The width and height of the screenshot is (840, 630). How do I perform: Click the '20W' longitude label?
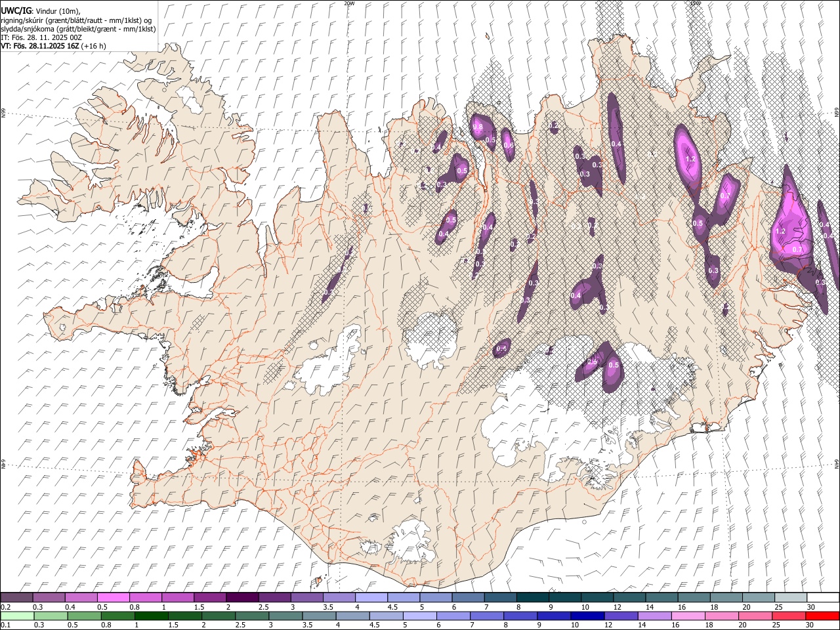tap(349, 3)
